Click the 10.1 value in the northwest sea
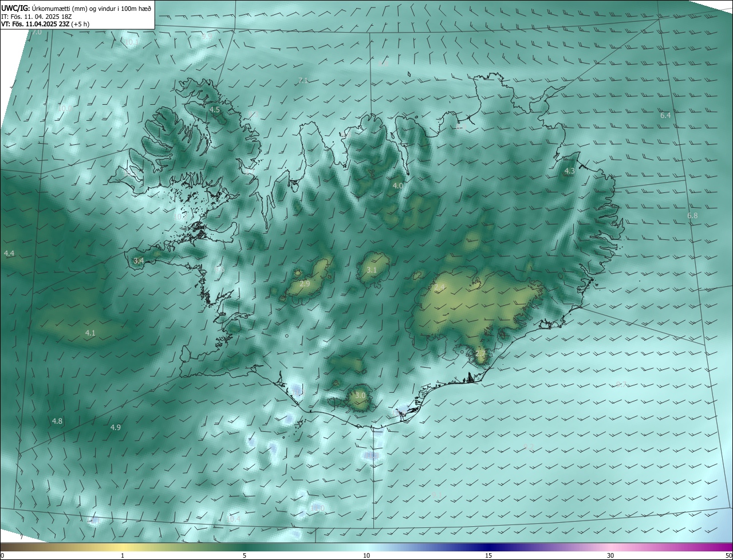The width and height of the screenshot is (733, 560). point(131,42)
